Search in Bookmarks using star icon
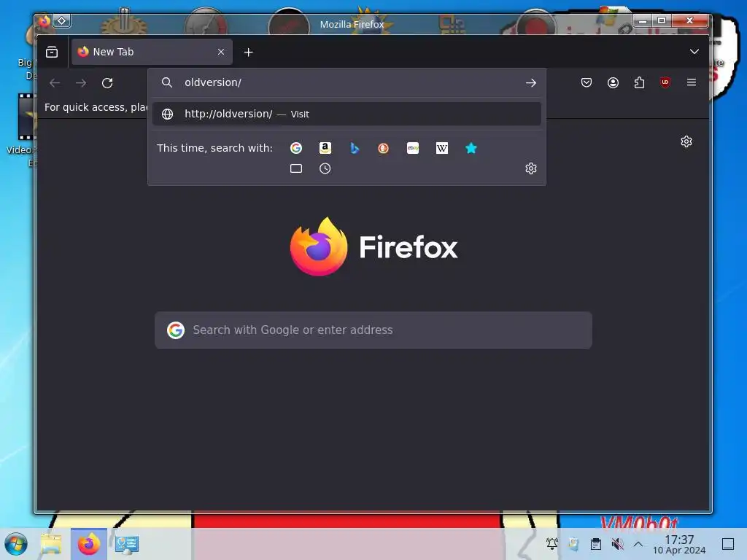 click(471, 148)
